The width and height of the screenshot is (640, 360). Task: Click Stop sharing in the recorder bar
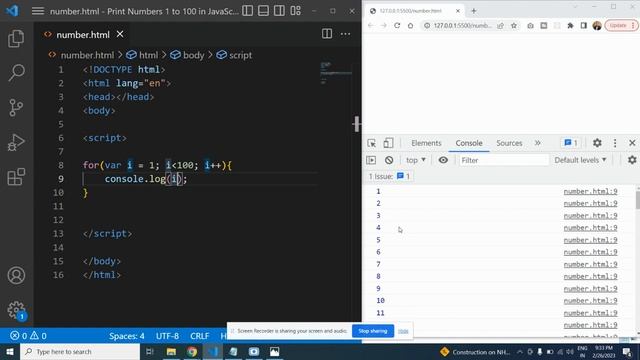tap(373, 331)
